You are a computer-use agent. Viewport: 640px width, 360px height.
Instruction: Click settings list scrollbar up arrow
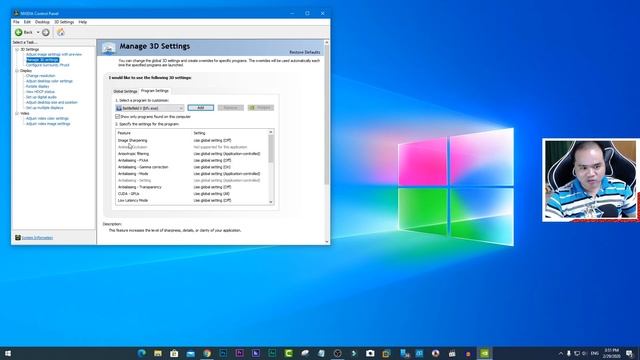271,132
